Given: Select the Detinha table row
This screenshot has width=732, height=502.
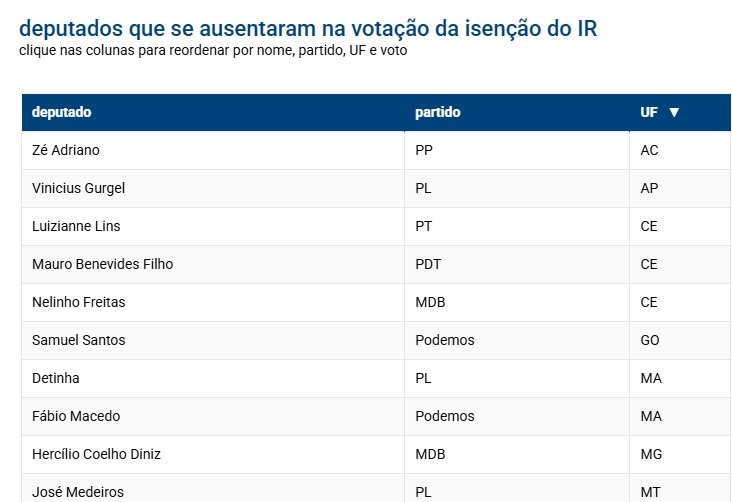Looking at the screenshot, I should coord(56,378).
